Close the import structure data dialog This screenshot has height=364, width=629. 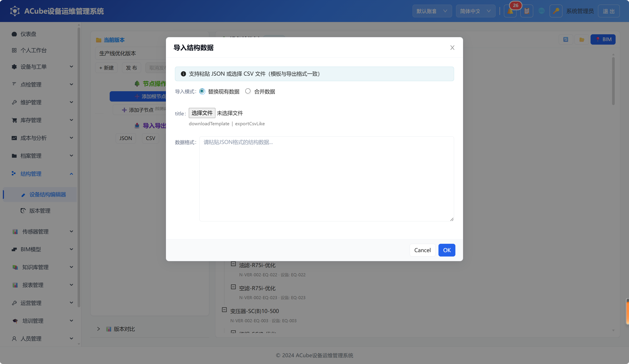(452, 47)
